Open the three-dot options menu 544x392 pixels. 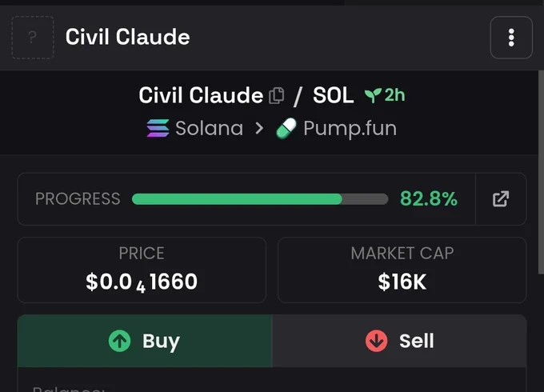click(511, 38)
